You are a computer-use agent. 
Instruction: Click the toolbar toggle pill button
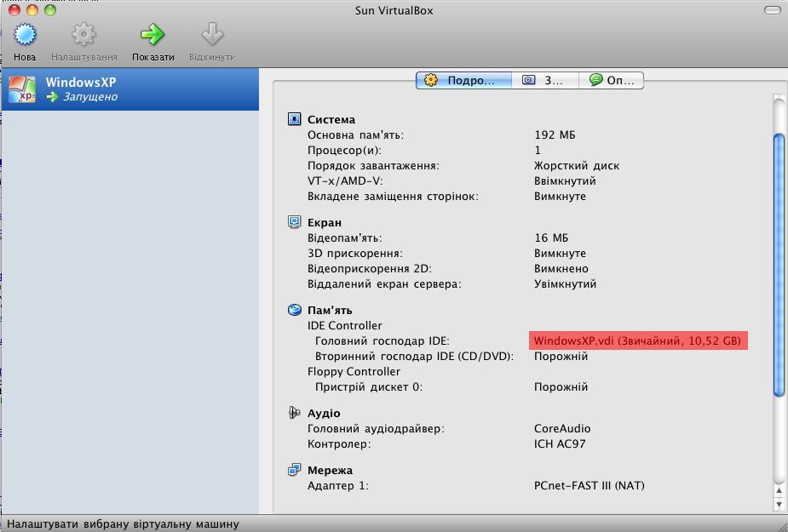click(x=772, y=10)
